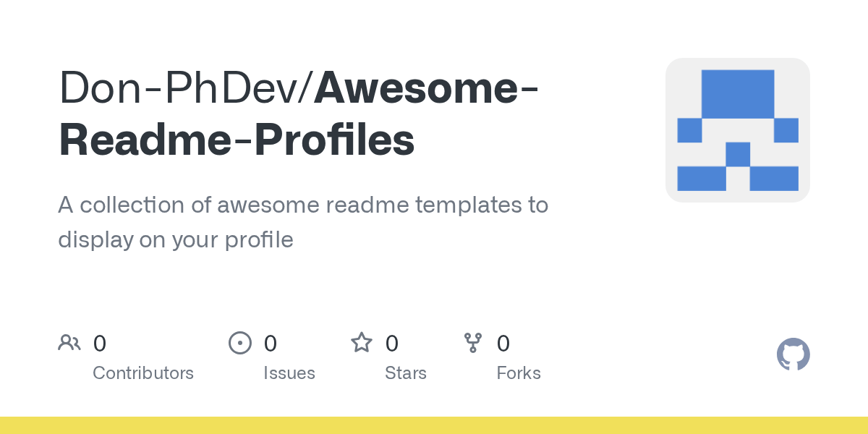Click the "display on your profile" text
This screenshot has width=868, height=434.
click(176, 239)
